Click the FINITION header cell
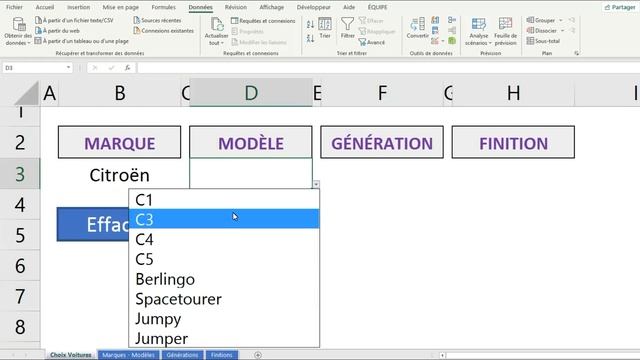 tap(513, 142)
